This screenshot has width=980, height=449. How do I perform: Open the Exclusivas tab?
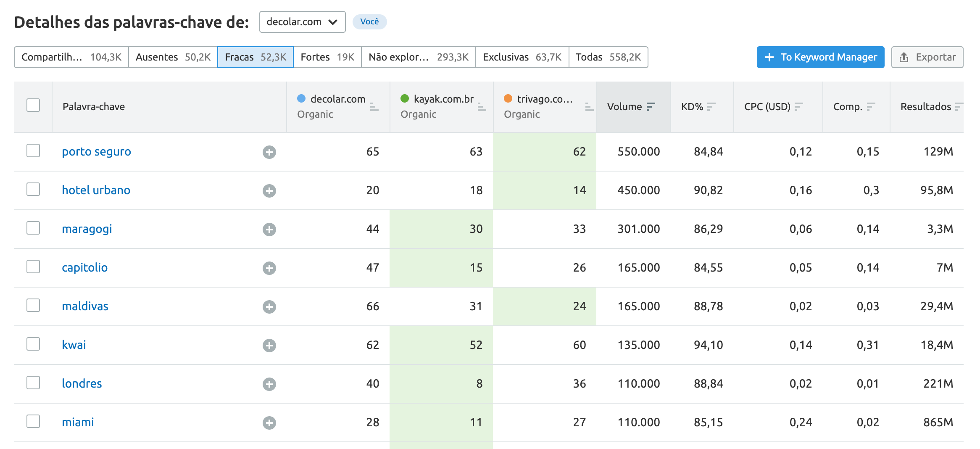pos(522,57)
